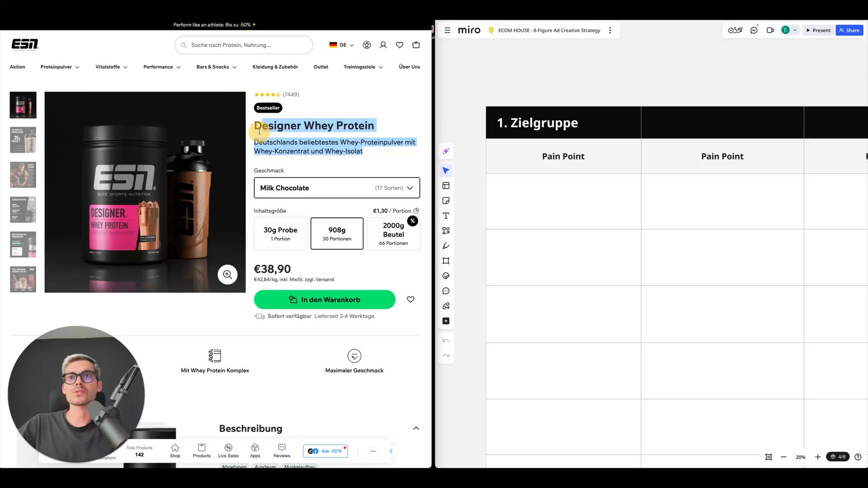Open ESN account profile icon

click(383, 45)
